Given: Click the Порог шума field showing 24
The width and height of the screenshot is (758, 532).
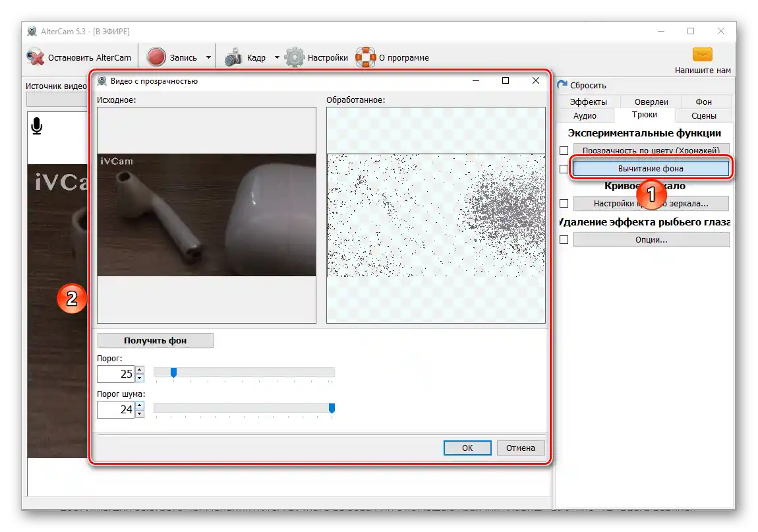Looking at the screenshot, I should pyautogui.click(x=115, y=409).
